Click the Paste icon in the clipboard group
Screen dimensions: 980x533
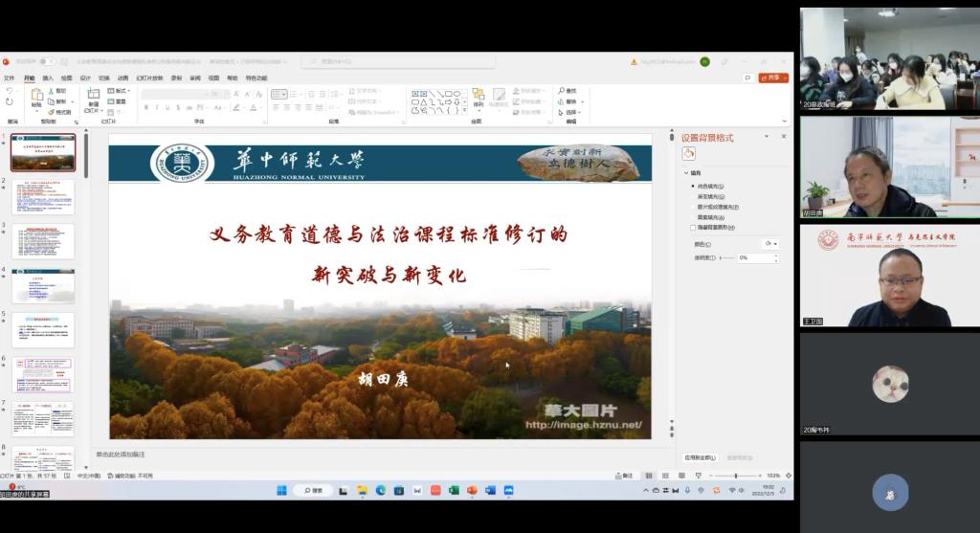(36, 95)
